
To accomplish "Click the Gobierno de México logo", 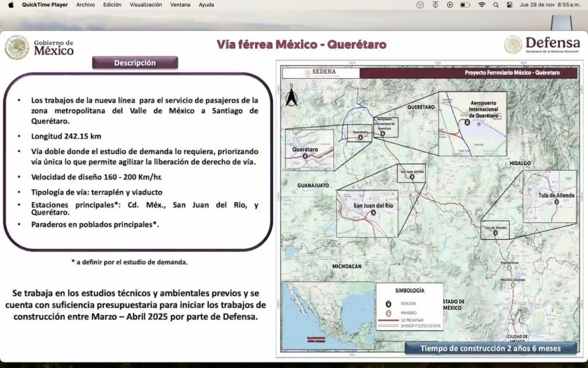I will pos(40,47).
